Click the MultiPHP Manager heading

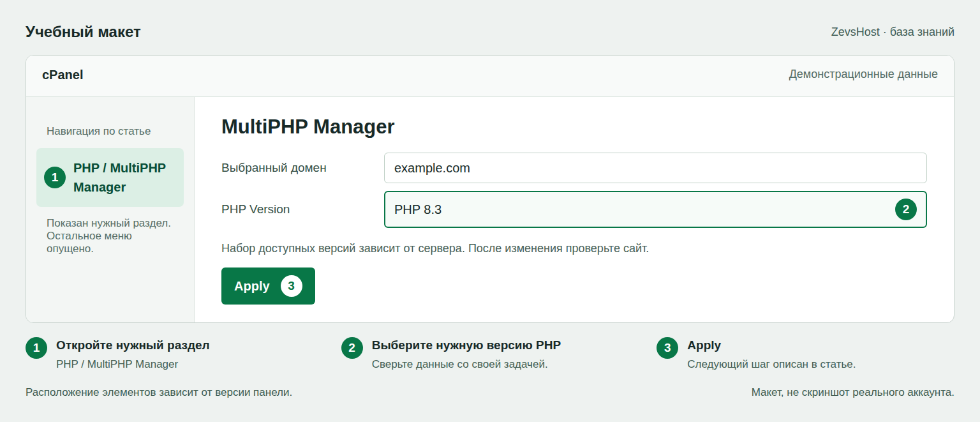click(308, 126)
